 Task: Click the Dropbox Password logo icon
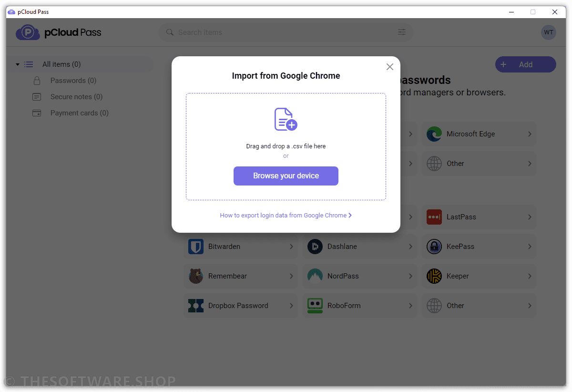[196, 306]
